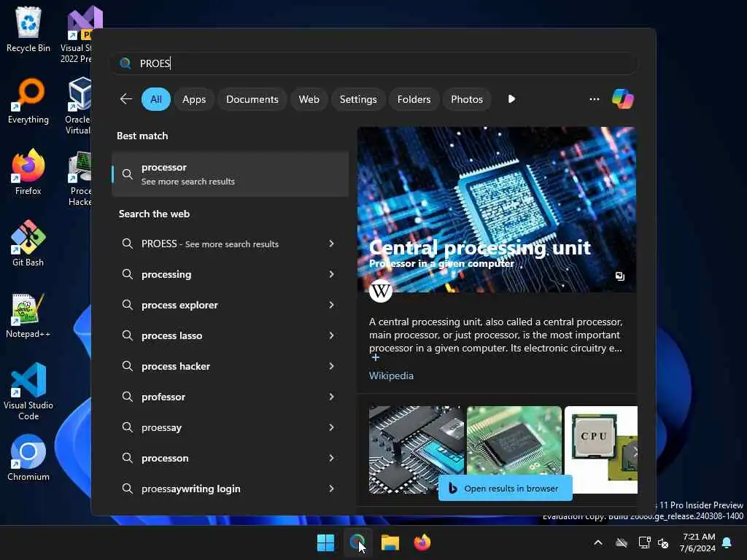
Task: Click the cloud sync icon in tray
Action: click(622, 542)
